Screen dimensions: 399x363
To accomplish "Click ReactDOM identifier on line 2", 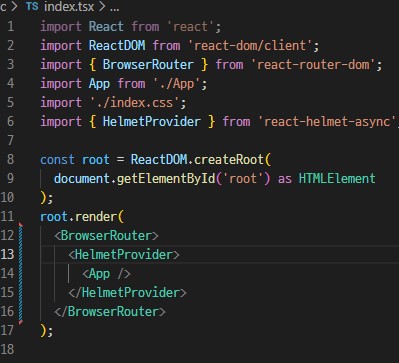I will 117,45.
